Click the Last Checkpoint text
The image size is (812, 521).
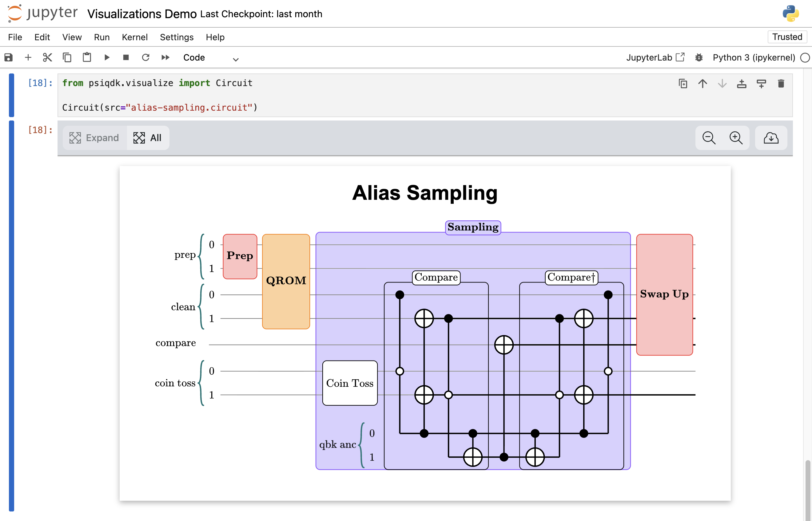click(x=261, y=14)
